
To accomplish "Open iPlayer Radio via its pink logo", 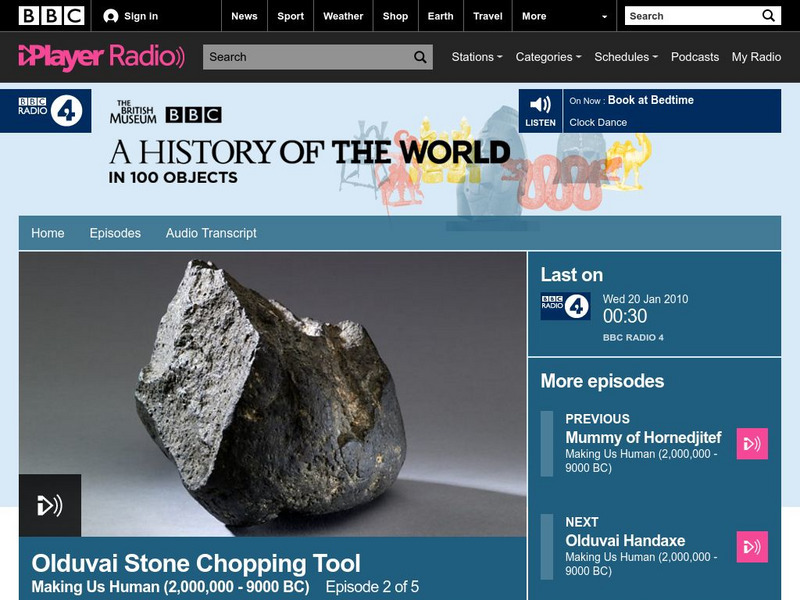I will pyautogui.click(x=95, y=56).
